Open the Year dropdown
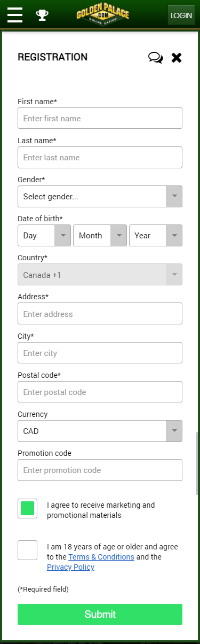 [x=156, y=235]
